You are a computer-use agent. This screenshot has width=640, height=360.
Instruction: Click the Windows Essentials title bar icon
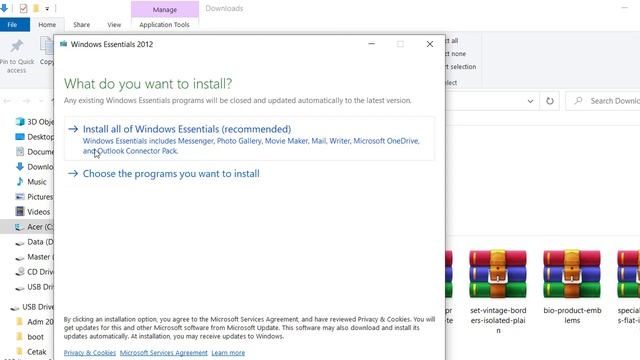click(x=63, y=44)
